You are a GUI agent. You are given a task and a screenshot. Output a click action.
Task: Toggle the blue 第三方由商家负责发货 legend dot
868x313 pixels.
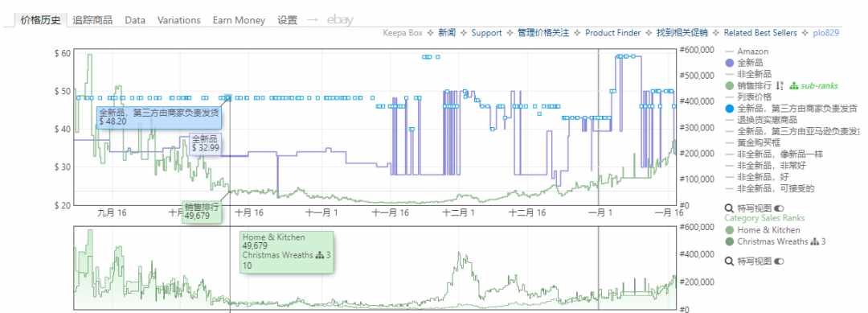pos(730,109)
